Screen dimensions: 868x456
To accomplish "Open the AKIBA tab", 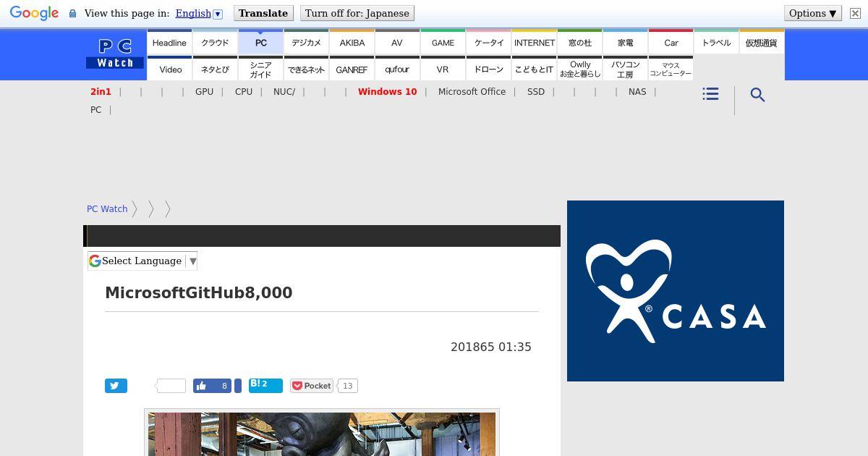I will point(352,42).
